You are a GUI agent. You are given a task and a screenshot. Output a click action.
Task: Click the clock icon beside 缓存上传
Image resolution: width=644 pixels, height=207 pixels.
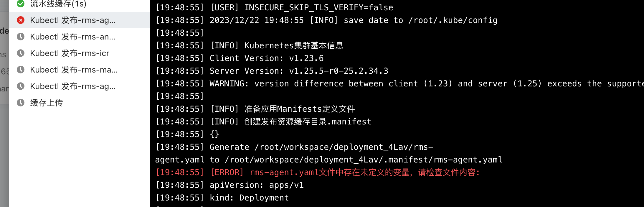[x=21, y=103]
